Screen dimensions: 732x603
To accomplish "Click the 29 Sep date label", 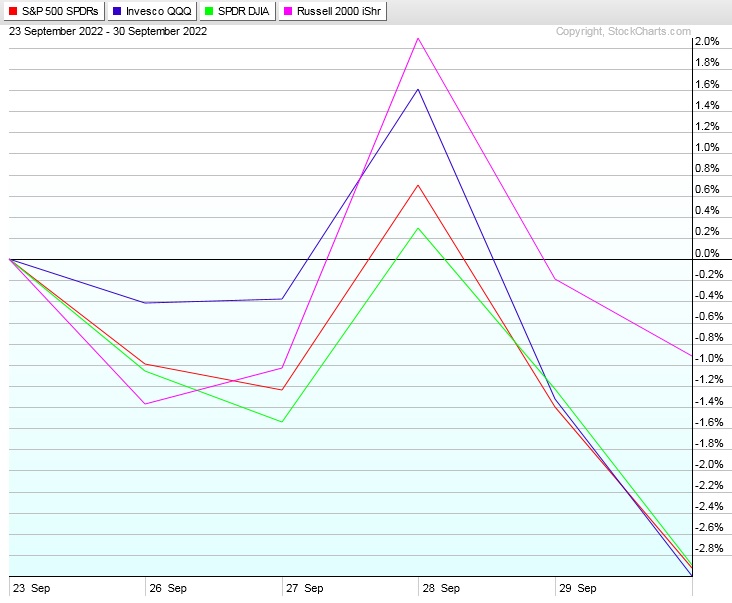I will (578, 588).
